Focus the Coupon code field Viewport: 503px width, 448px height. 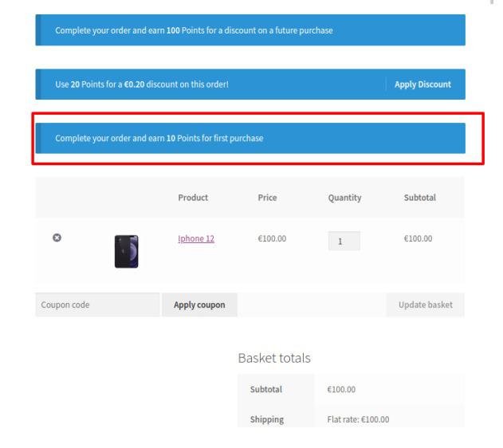(x=97, y=305)
